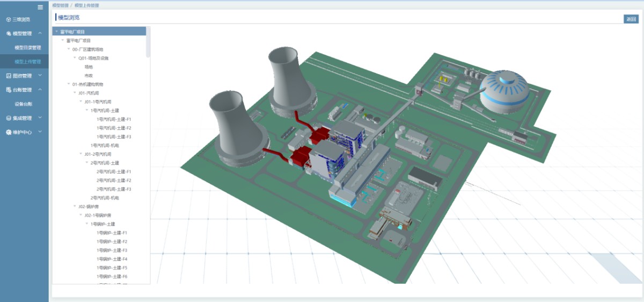
Task: Click the 模型管理 icon in the sidebar
Action: pos(8,33)
